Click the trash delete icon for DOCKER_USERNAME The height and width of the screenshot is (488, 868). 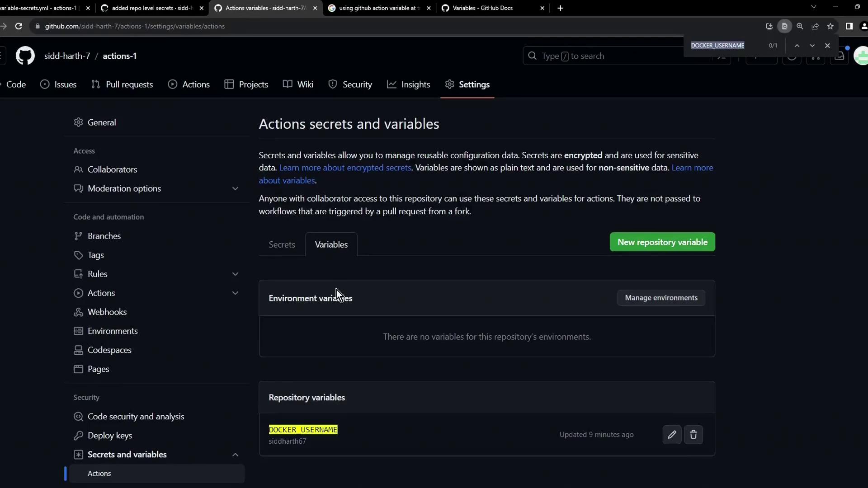click(693, 435)
